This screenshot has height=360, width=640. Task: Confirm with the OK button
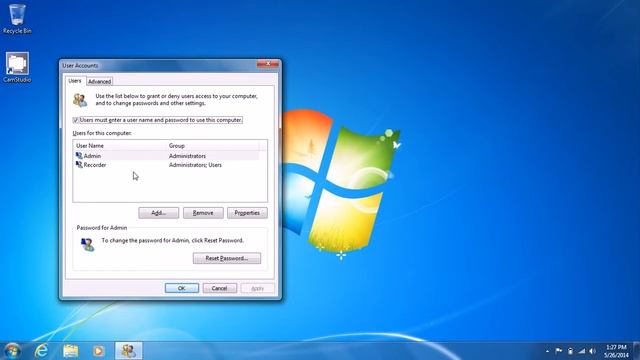click(x=182, y=288)
